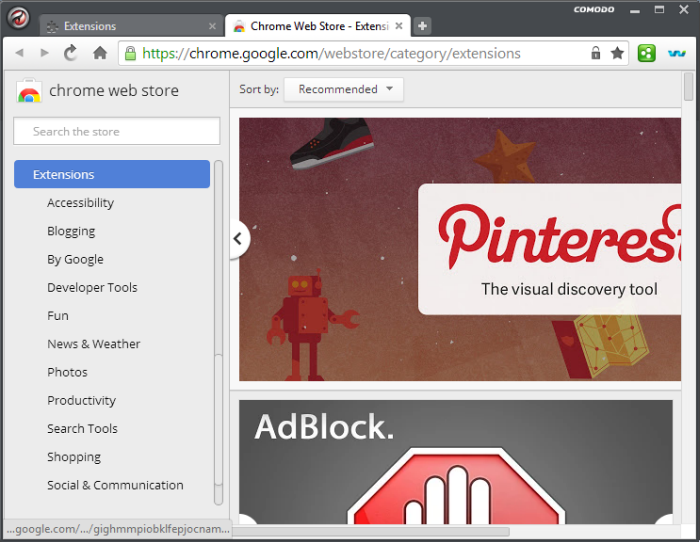This screenshot has width=700, height=542.
Task: Go forward with the forward arrow
Action: (44, 53)
